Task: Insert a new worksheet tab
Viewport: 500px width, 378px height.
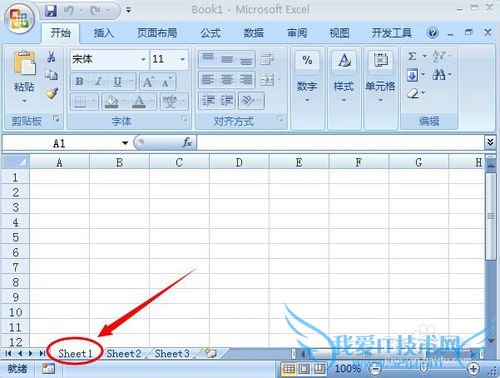Action: (210, 353)
